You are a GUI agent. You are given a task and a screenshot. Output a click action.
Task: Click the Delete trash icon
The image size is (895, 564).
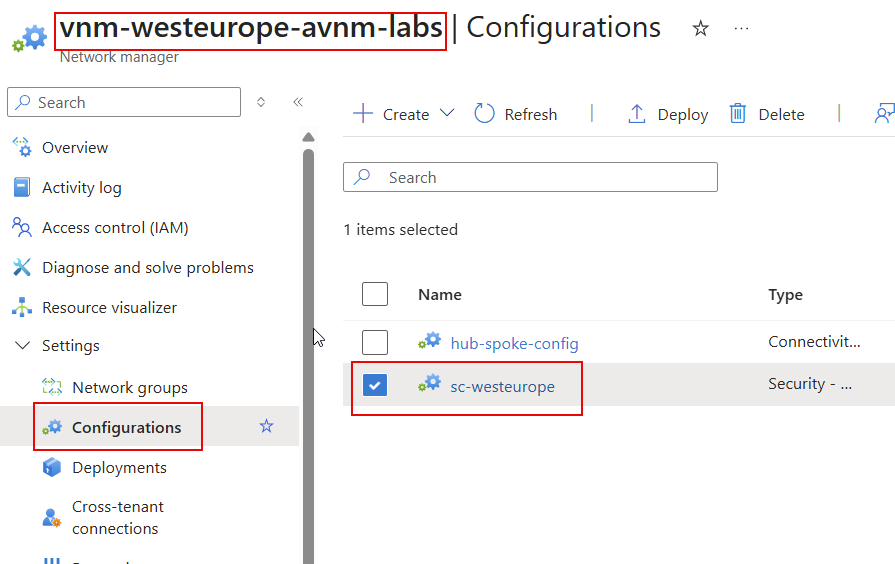pos(738,114)
